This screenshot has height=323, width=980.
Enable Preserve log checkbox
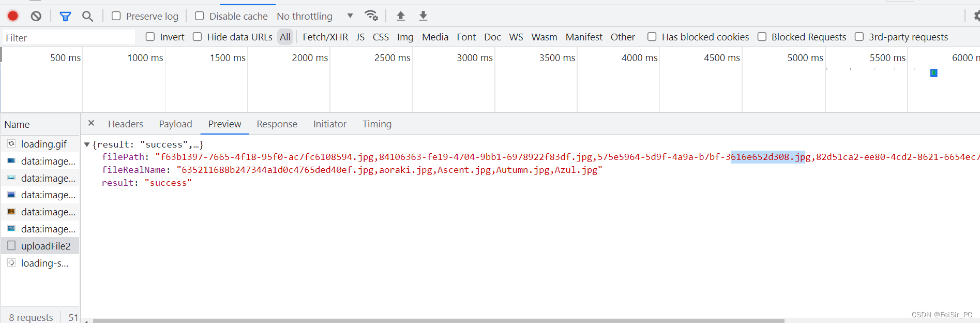point(116,16)
